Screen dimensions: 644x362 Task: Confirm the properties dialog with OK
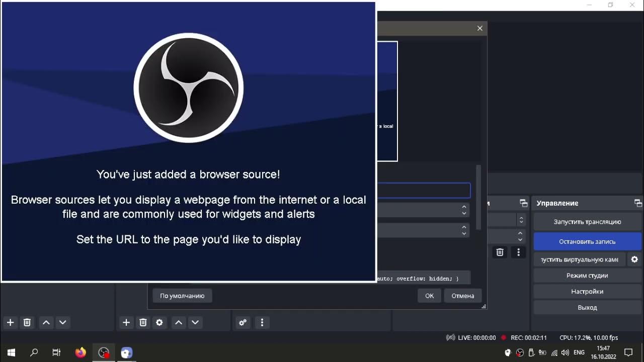click(429, 296)
